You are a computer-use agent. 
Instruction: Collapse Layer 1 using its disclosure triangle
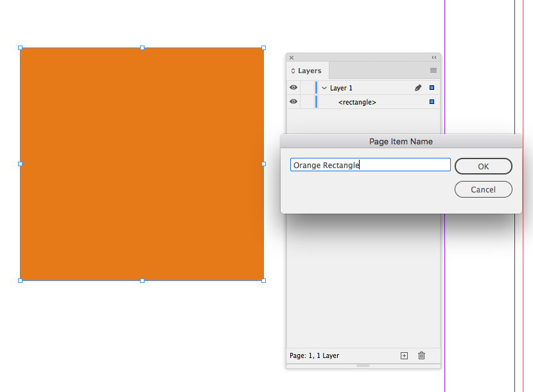324,87
